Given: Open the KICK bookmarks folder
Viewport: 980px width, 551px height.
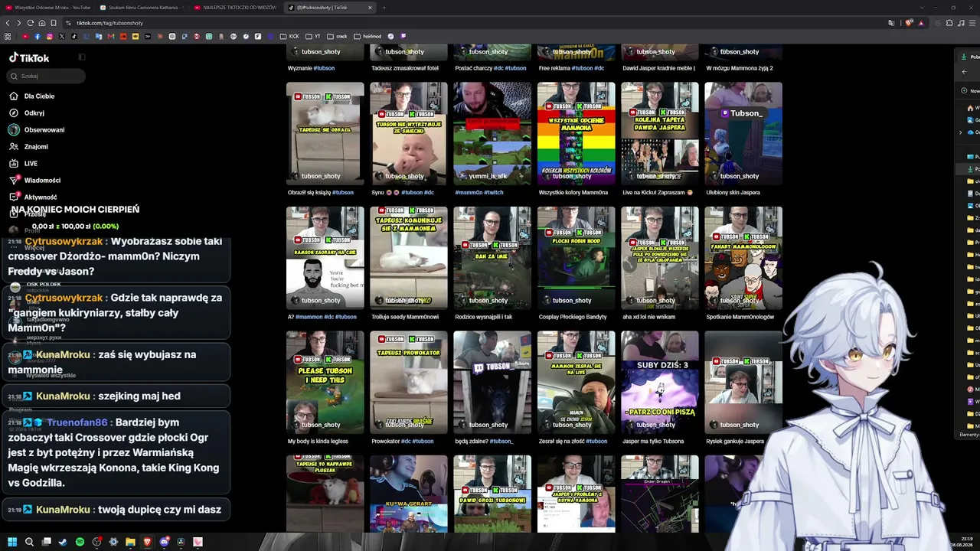Looking at the screenshot, I should click(290, 36).
